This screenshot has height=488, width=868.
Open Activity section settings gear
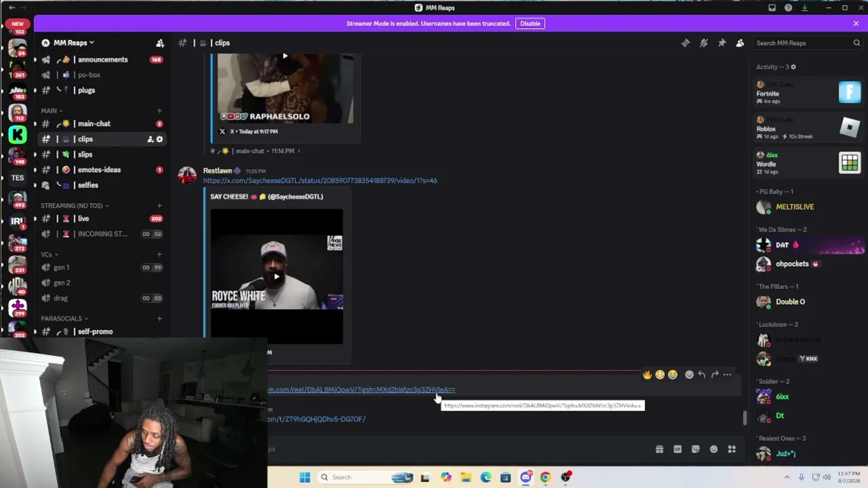pyautogui.click(x=793, y=67)
